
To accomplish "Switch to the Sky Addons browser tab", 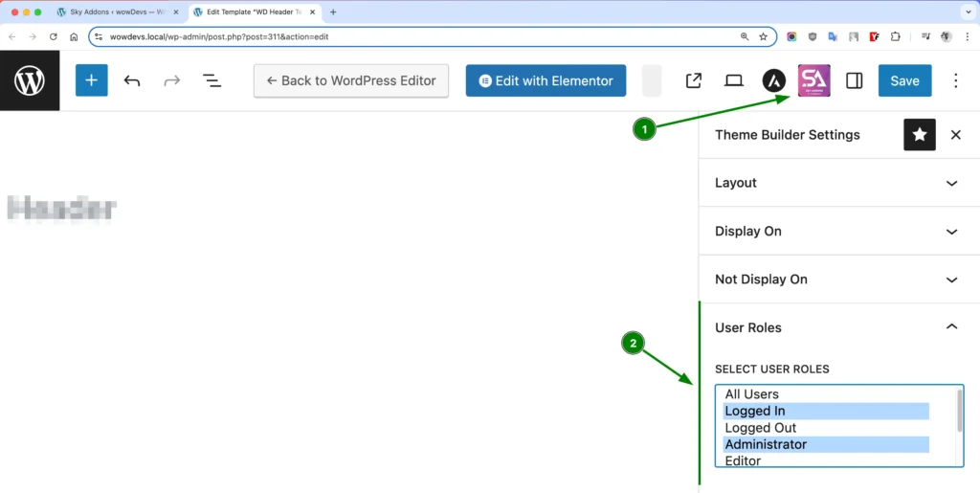I will (x=116, y=11).
